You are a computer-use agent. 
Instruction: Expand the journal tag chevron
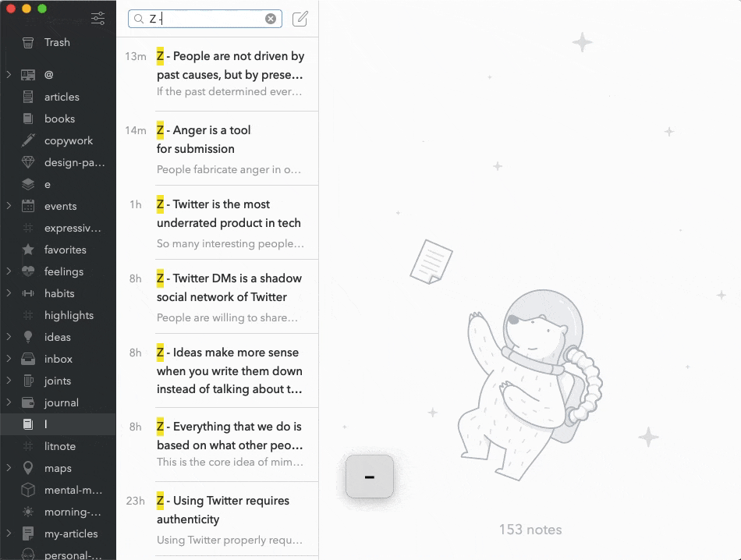(9, 402)
